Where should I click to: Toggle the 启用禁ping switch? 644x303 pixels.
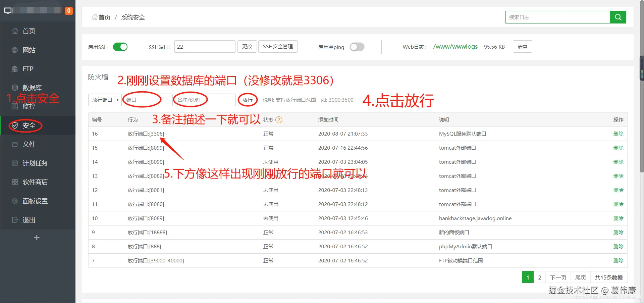[x=357, y=47]
